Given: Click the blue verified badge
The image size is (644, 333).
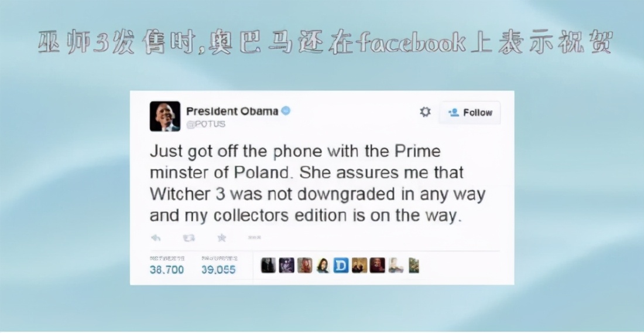Looking at the screenshot, I should coord(286,111).
